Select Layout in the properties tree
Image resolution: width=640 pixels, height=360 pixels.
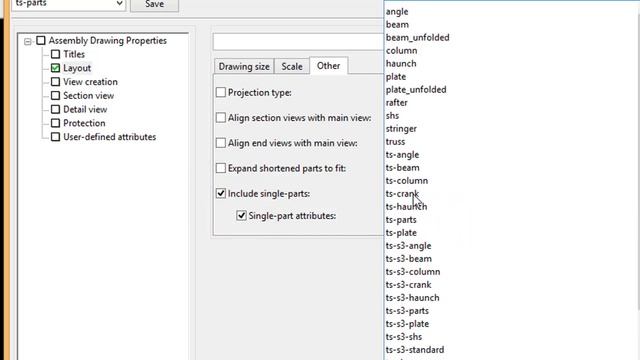77,68
